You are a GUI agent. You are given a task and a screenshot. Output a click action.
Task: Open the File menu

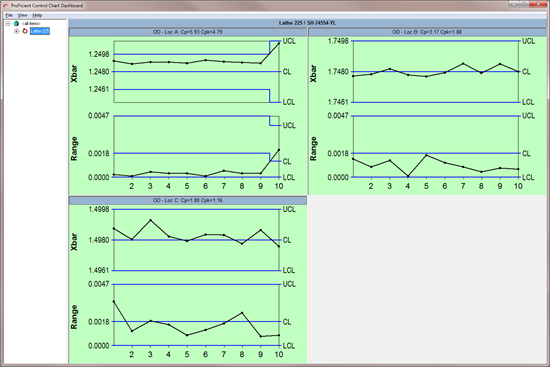(x=9, y=15)
